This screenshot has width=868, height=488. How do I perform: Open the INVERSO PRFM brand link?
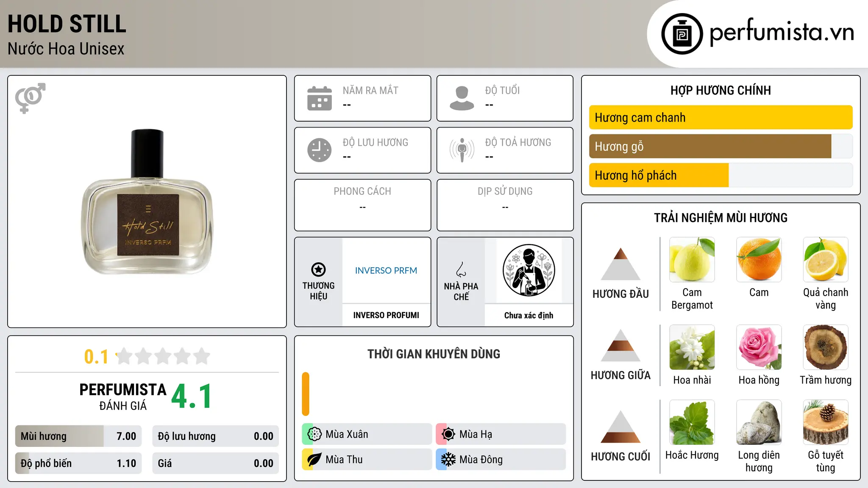(x=386, y=270)
